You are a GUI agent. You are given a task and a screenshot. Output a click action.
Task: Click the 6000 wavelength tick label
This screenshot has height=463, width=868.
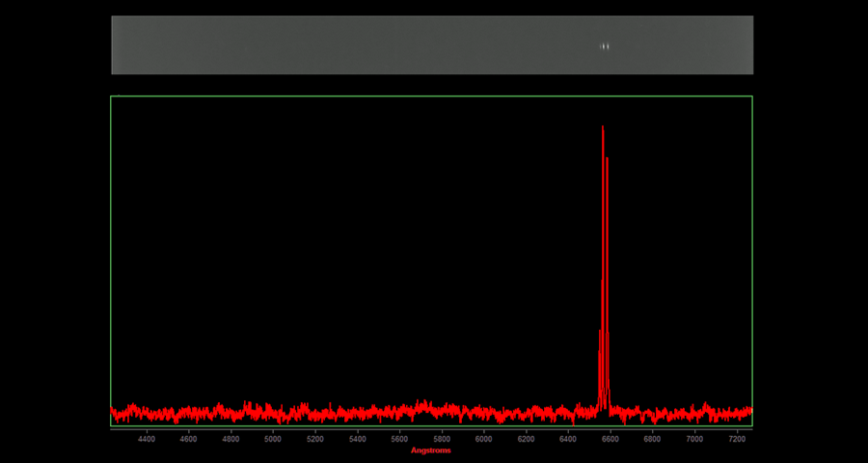pos(484,439)
